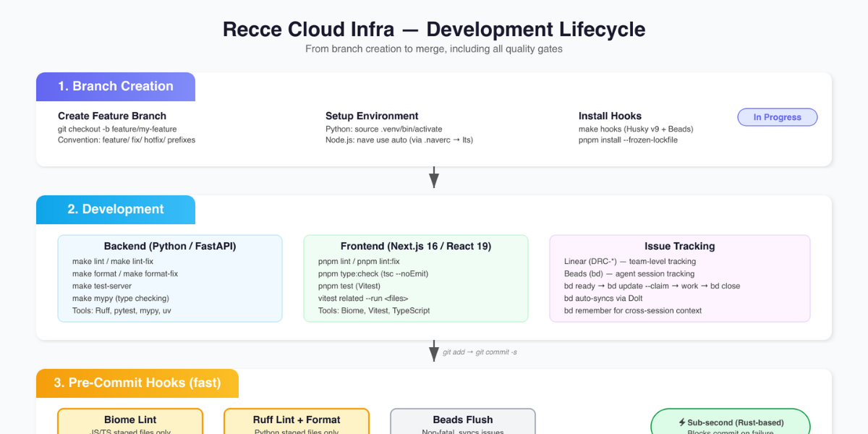Click the Create Feature Branch heading
This screenshot has height=434, width=868.
point(112,116)
